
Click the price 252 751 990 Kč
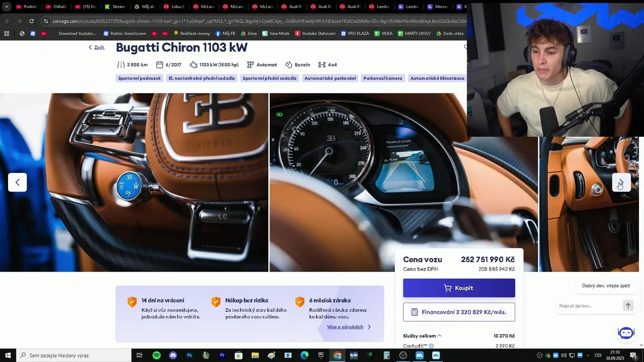[x=488, y=259]
